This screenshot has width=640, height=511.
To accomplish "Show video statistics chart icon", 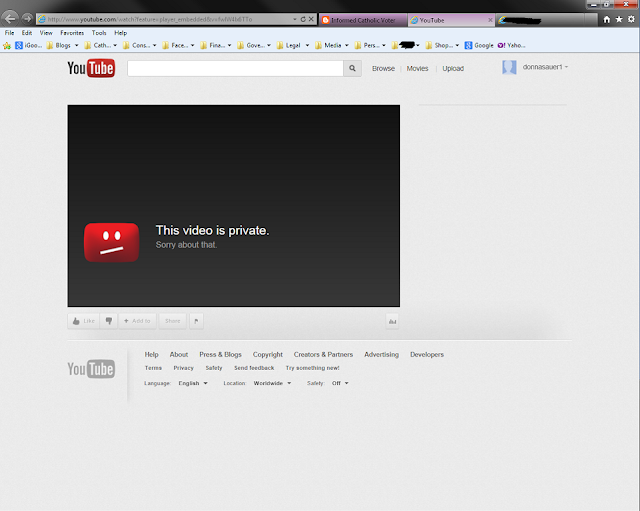I will coord(392,322).
